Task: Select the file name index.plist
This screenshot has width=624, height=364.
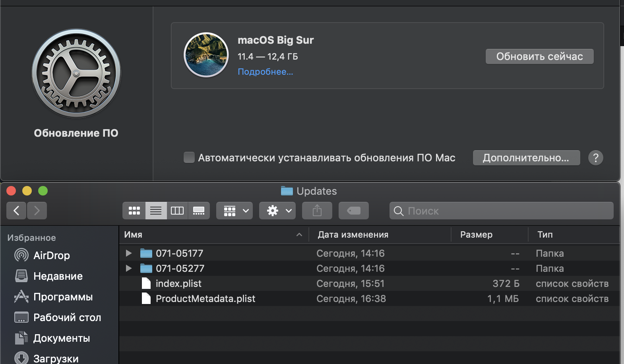Action: 178,283
